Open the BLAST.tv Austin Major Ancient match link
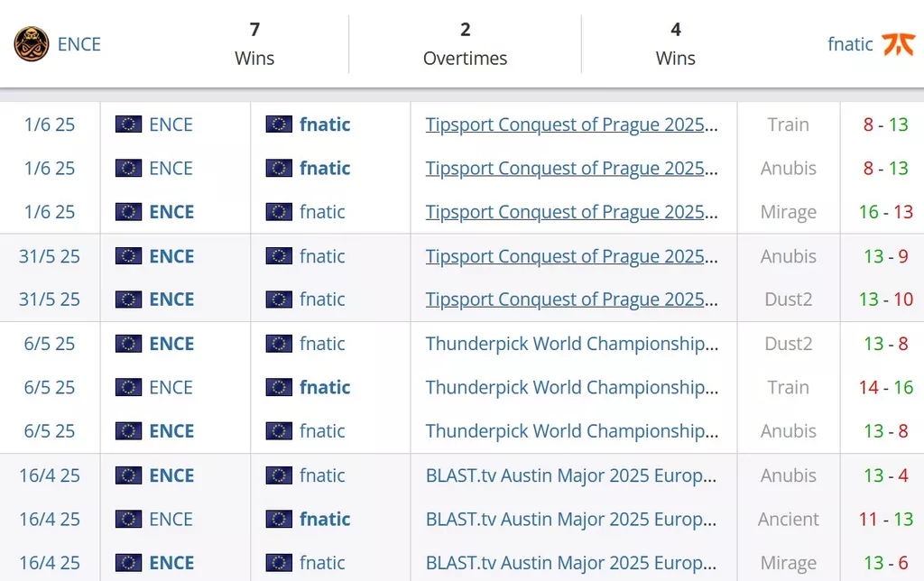Viewport: 924px width, 581px height. (x=571, y=519)
